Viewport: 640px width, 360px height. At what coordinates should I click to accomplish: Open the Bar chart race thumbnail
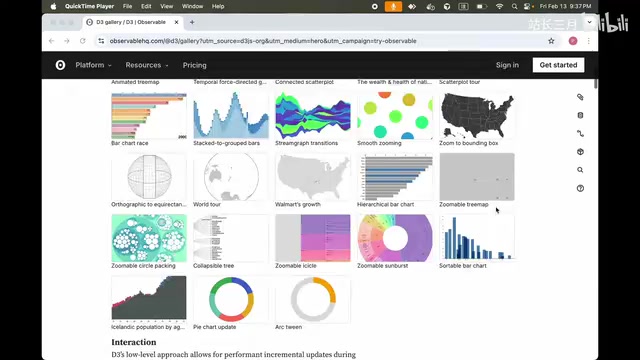(x=149, y=116)
